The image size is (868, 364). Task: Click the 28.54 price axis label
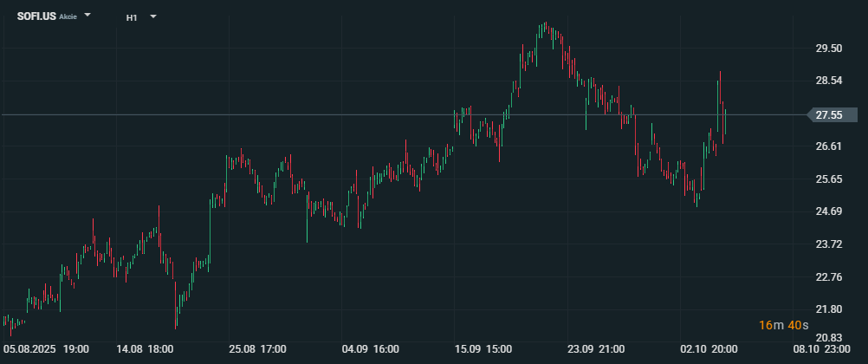point(829,81)
